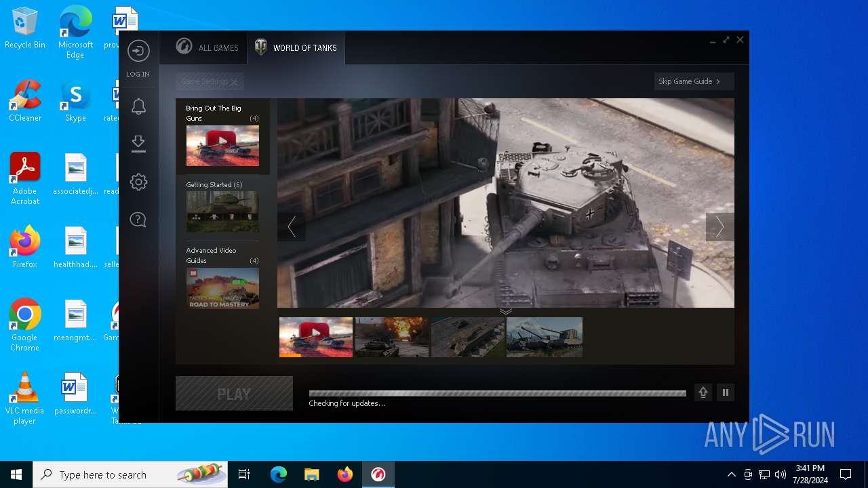Open Edge from the taskbar
This screenshot has height=488, width=868.
[x=279, y=474]
